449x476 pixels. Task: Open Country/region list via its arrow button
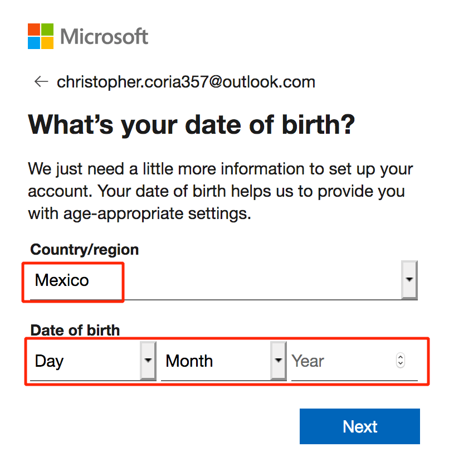point(409,280)
